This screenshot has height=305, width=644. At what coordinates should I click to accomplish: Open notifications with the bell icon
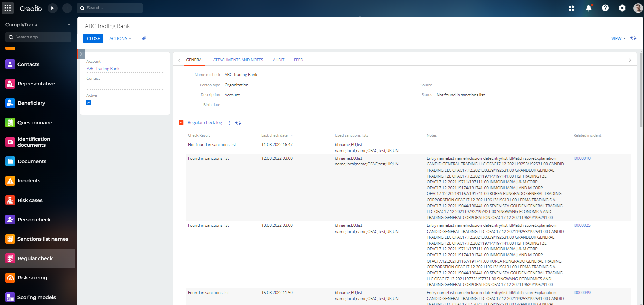tap(588, 8)
